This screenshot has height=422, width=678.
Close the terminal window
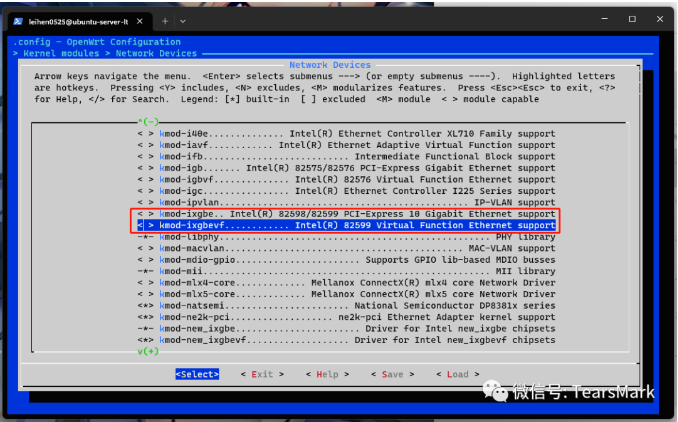coord(660,19)
